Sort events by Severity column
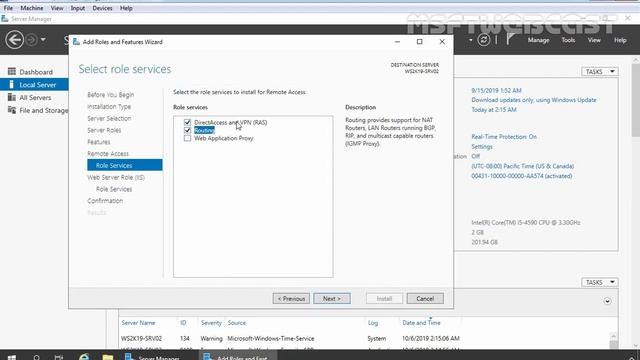This screenshot has width=640, height=360. click(211, 322)
